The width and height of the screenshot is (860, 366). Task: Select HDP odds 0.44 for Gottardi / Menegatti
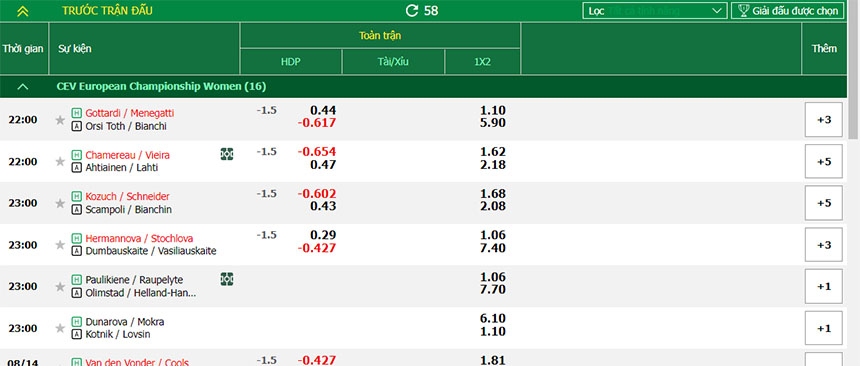[323, 110]
